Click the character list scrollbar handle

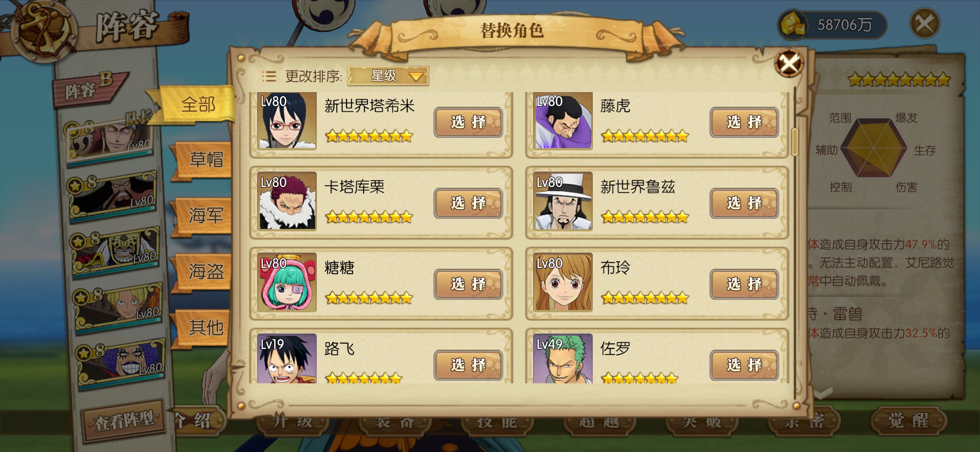[794, 142]
